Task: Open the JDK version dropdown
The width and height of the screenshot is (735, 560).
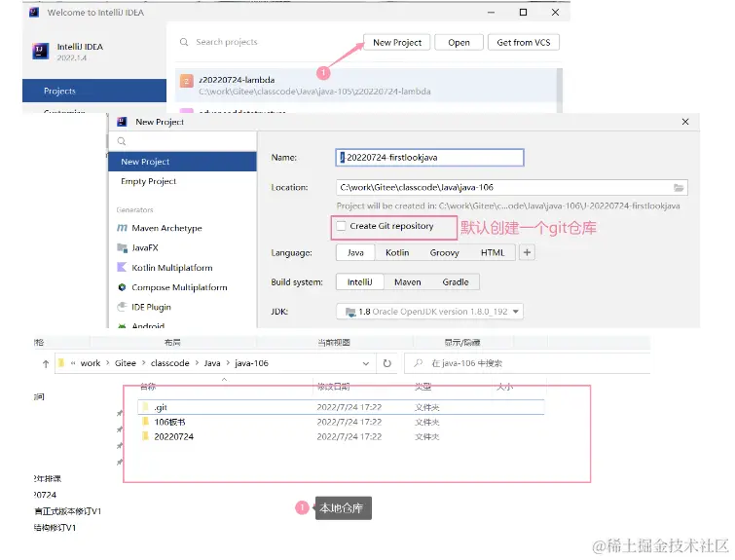Action: [x=429, y=312]
